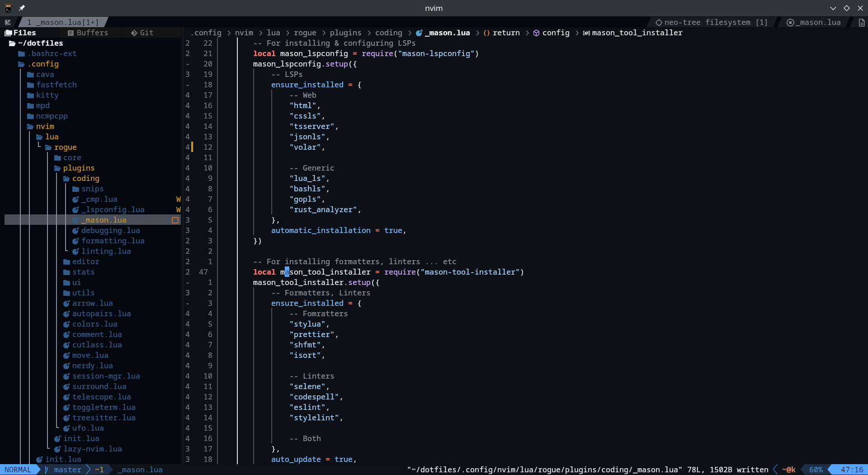Click the open-folder icon beside coding
Image resolution: width=868 pixels, height=475 pixels.
point(66,179)
